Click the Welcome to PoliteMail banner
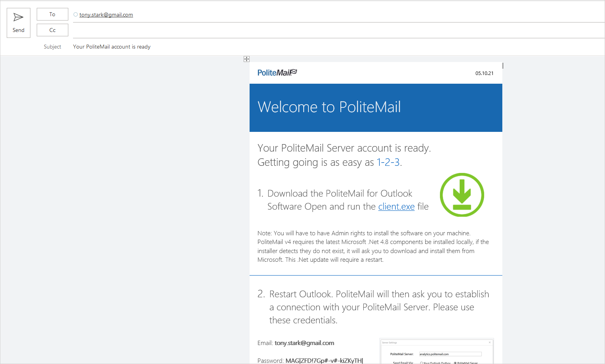 pos(376,108)
